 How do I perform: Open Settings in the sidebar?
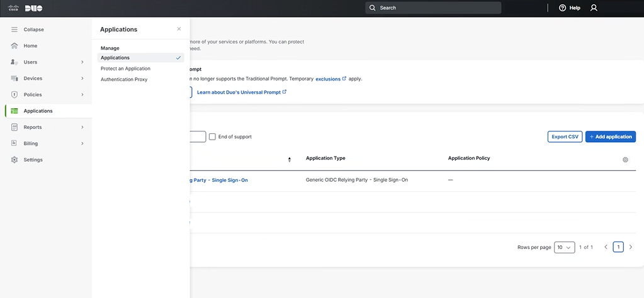(33, 160)
